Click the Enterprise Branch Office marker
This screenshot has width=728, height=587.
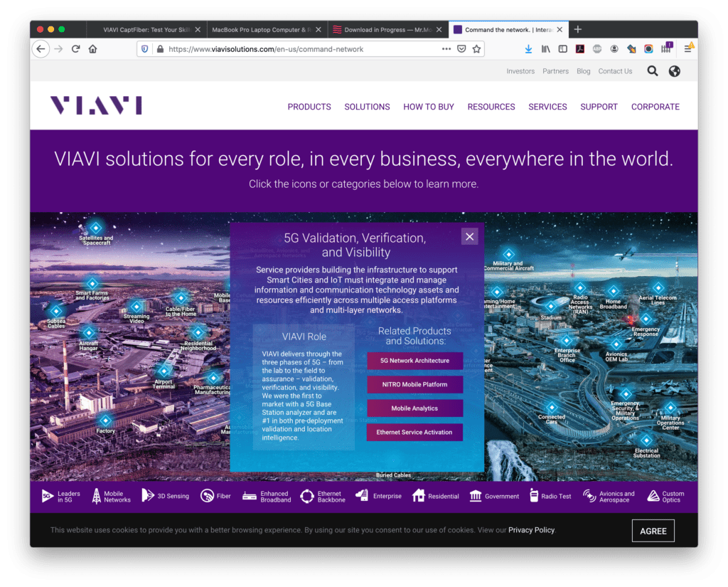coord(567,340)
